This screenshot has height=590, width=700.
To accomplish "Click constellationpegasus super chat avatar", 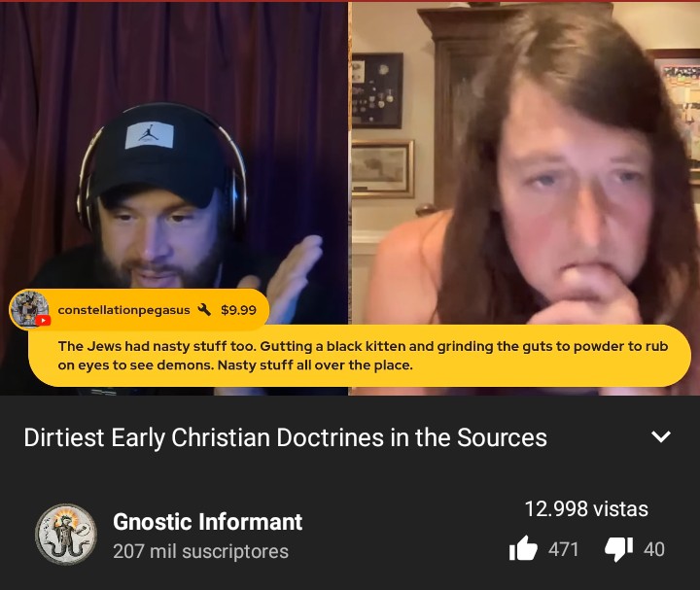I will point(29,309).
